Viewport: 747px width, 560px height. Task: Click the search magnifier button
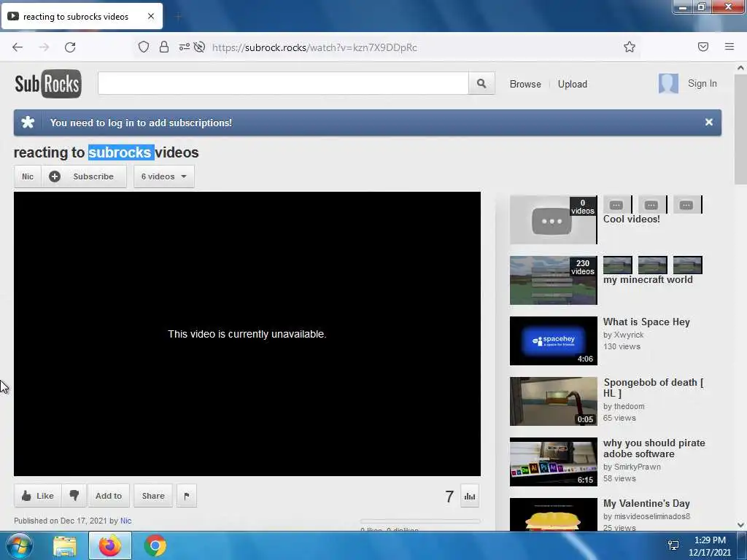click(481, 83)
